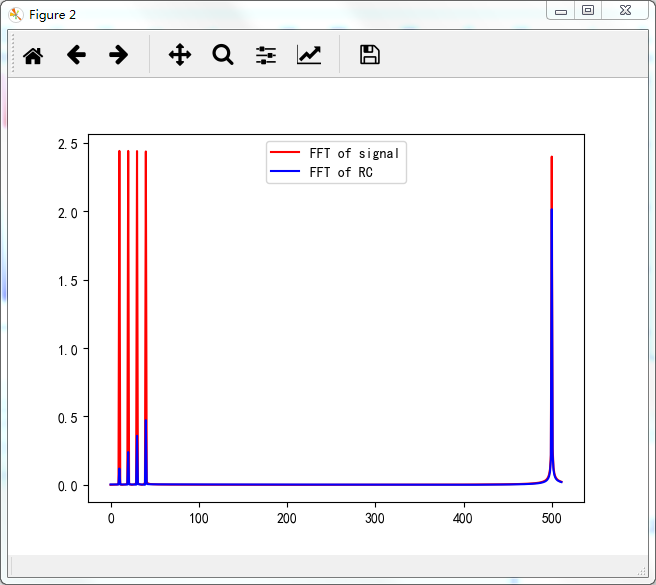Image resolution: width=656 pixels, height=585 pixels.
Task: Click the y-axis tick label 1.5
Action: [x=68, y=281]
